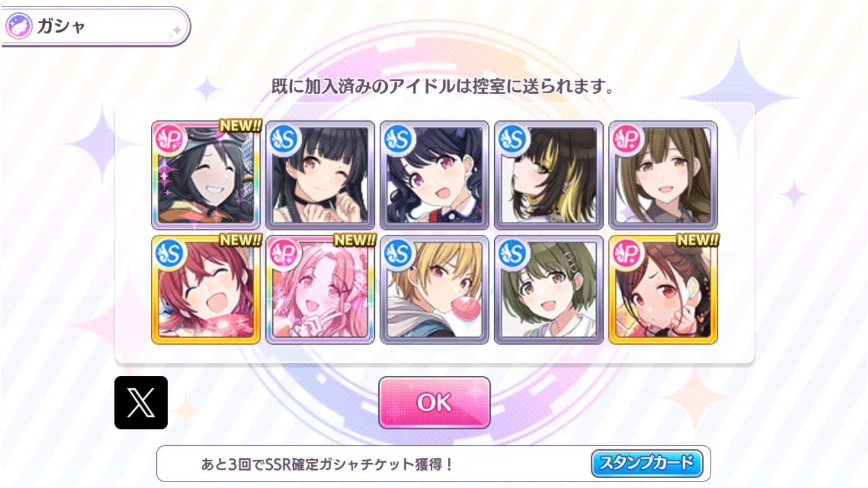Confirm results with the pink OK button

pos(435,402)
